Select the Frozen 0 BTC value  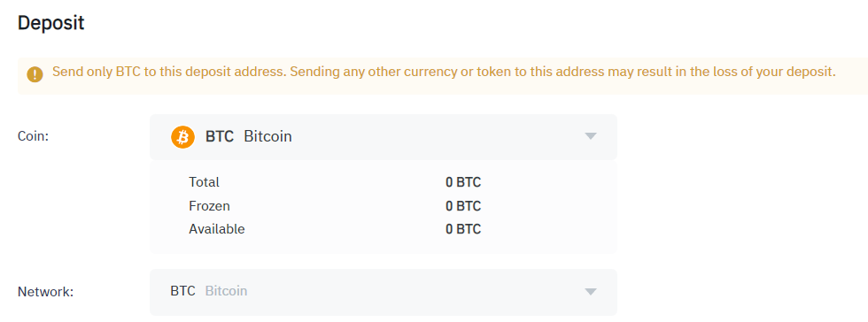463,206
